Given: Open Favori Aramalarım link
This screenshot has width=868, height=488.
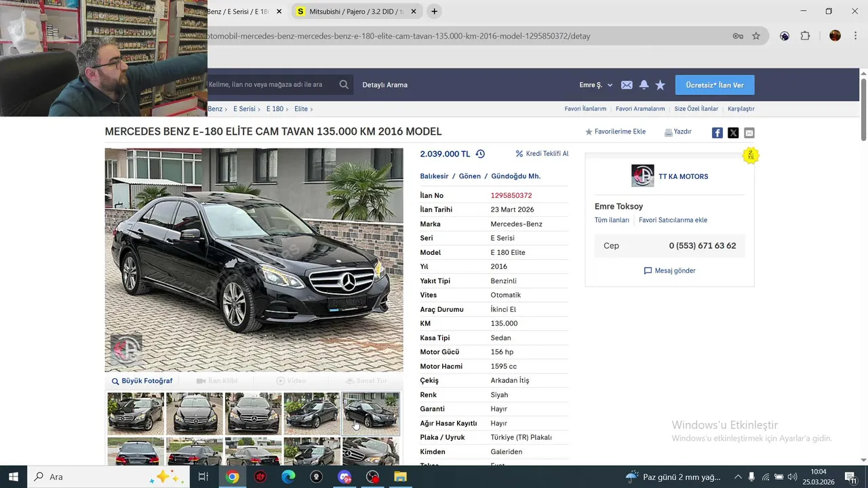Looking at the screenshot, I should pos(640,108).
